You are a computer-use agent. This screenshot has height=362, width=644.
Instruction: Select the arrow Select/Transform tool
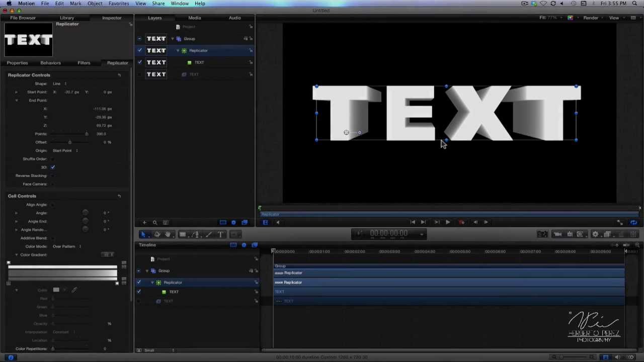[143, 234]
